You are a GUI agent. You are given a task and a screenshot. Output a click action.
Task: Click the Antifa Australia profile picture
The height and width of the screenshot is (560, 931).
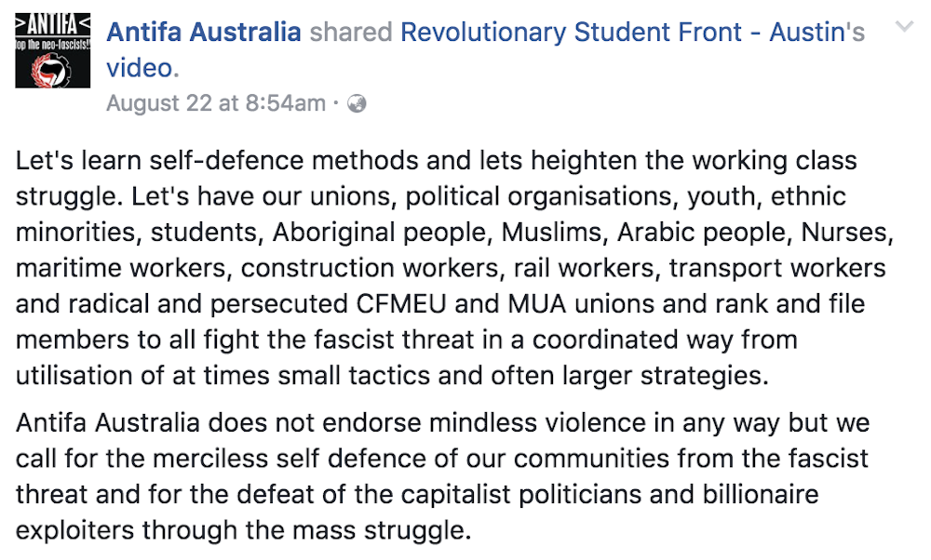52,50
